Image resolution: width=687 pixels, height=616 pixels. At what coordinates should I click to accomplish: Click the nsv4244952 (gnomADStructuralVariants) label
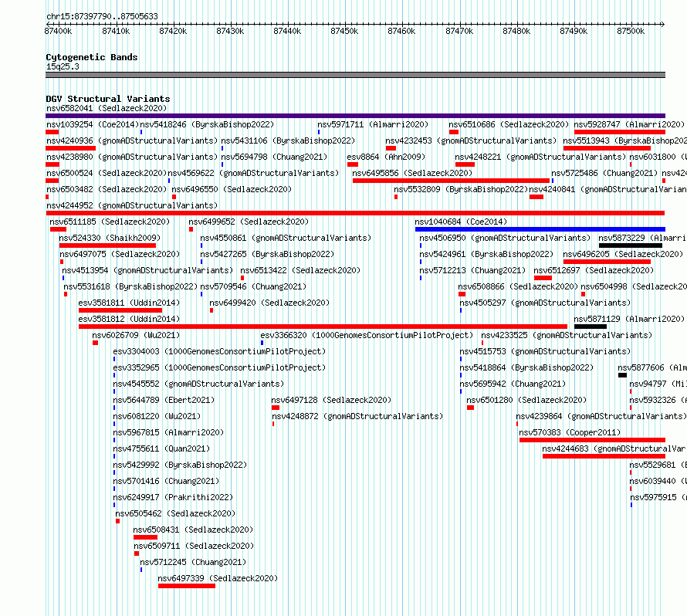point(132,205)
